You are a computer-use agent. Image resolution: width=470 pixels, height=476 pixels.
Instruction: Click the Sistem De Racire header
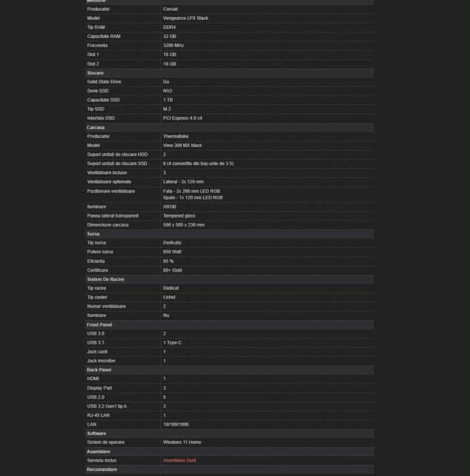(x=105, y=279)
